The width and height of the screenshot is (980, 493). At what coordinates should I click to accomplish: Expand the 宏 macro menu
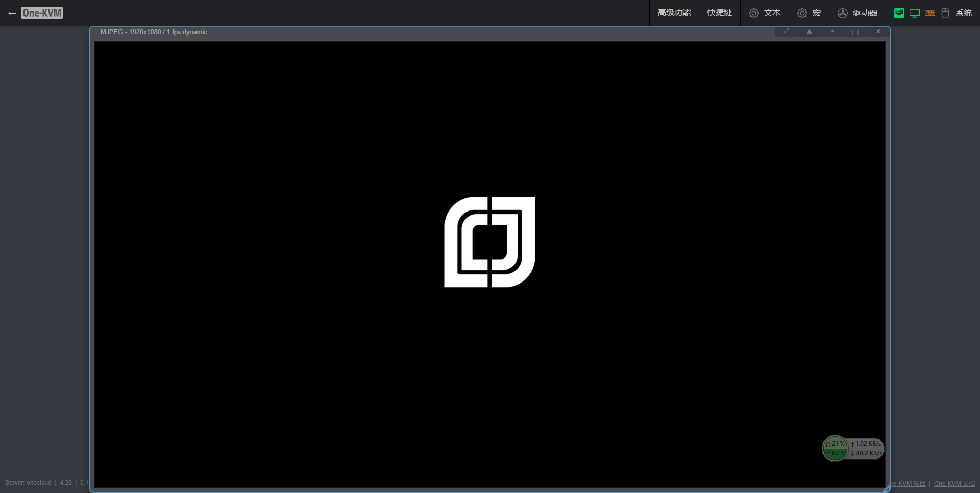click(816, 13)
